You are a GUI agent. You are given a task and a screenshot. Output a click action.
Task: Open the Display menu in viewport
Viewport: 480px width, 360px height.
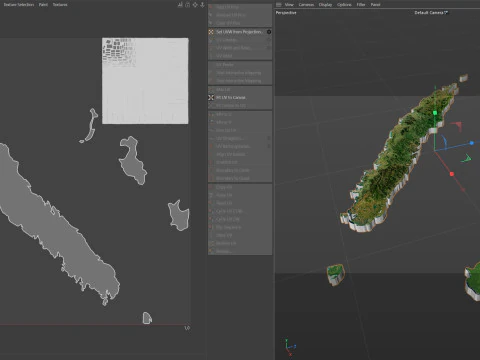click(325, 5)
